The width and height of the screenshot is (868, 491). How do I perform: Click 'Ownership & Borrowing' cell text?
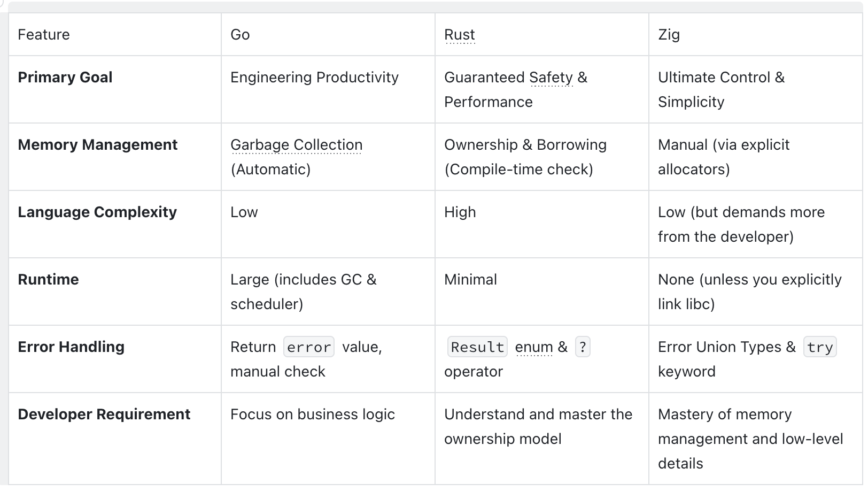click(x=525, y=145)
